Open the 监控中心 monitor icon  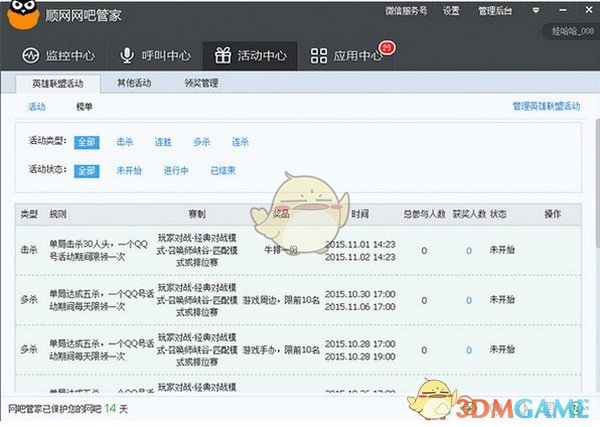(31, 56)
